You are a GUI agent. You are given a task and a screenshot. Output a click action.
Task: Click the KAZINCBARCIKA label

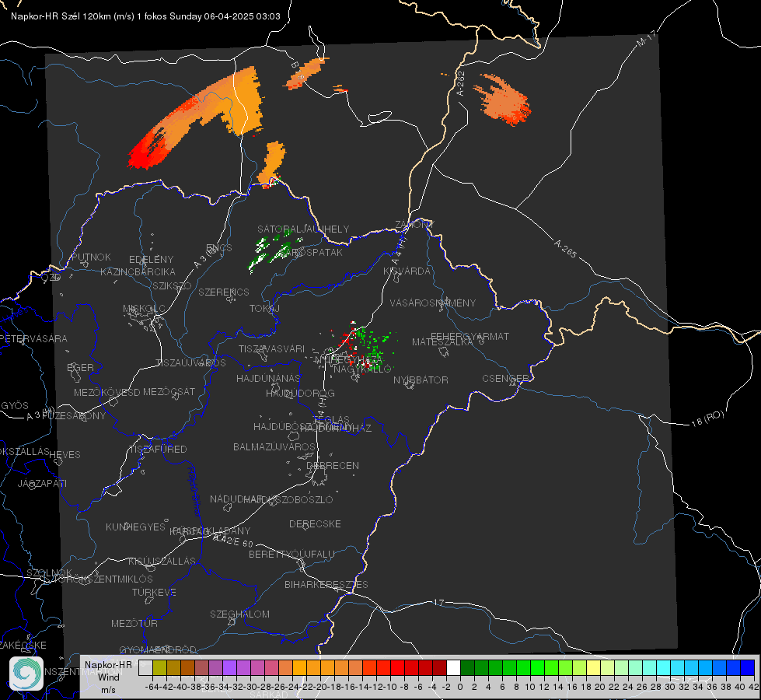click(x=138, y=271)
